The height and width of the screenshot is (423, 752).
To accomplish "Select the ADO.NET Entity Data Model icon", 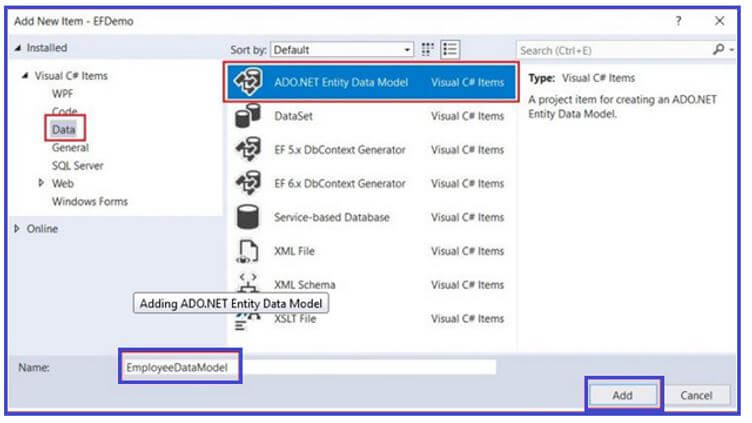I will tap(248, 82).
